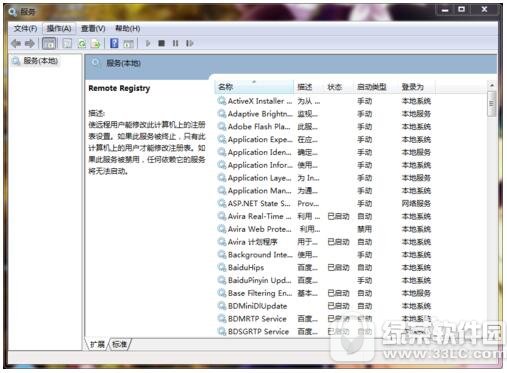This screenshot has width=507, height=373.
Task: Open the 操作(A) menu
Action: coord(59,29)
